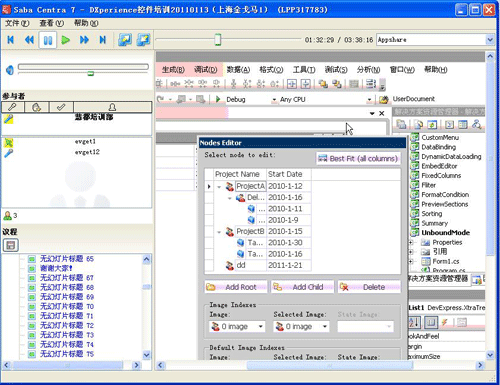Click the checkmark column header in participants

click(x=61, y=107)
